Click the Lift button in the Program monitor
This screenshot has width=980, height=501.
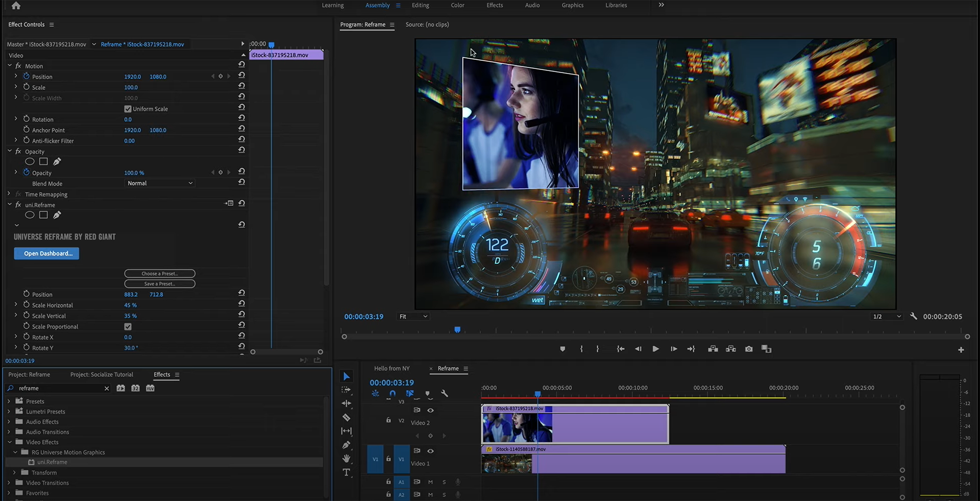(713, 349)
